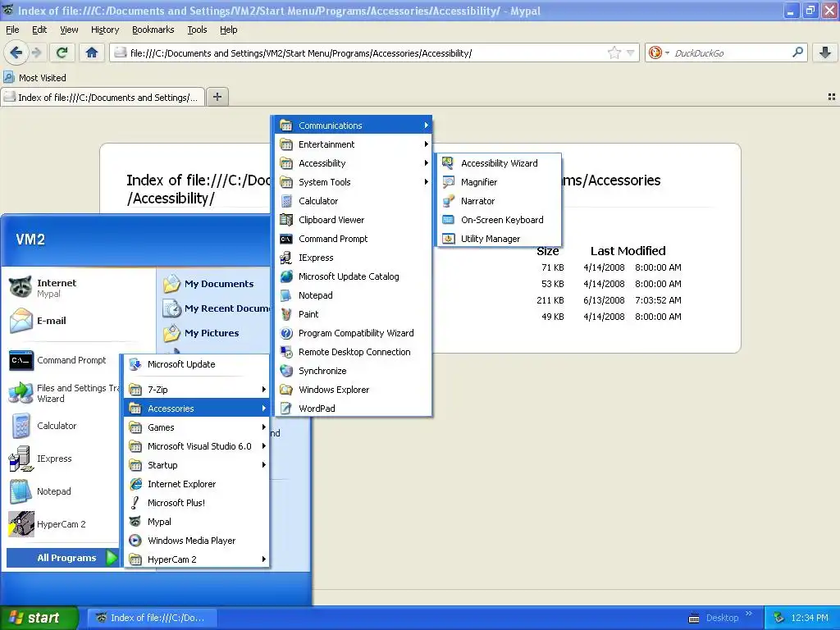Launch Accessibility Wizard from the submenu
840x630 pixels.
point(500,163)
